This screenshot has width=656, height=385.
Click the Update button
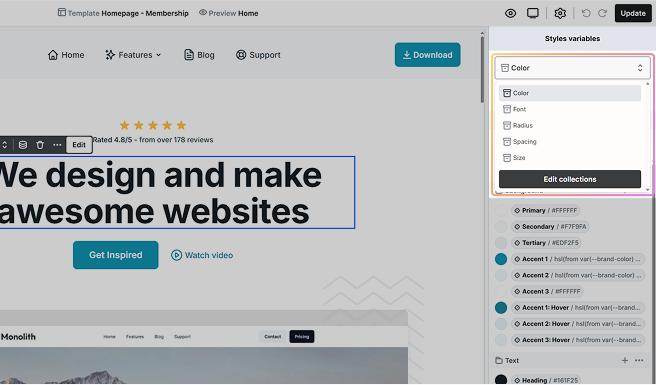click(x=633, y=13)
